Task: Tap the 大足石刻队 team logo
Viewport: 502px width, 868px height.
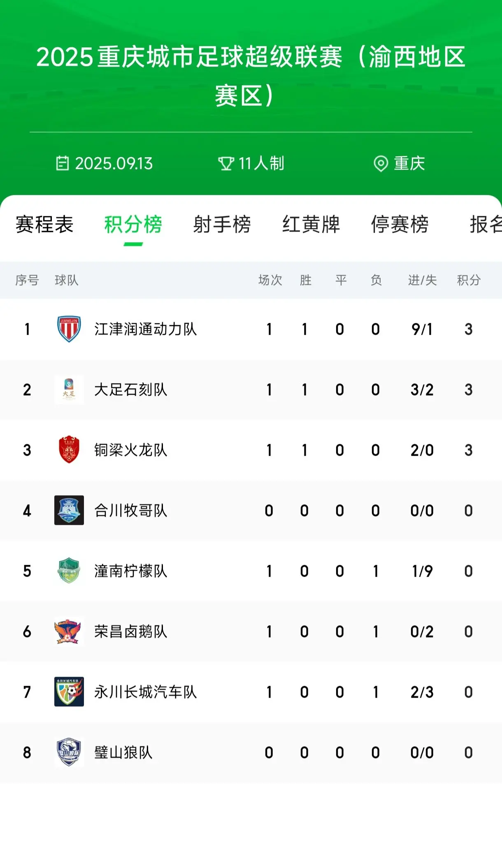Action: pyautogui.click(x=69, y=390)
